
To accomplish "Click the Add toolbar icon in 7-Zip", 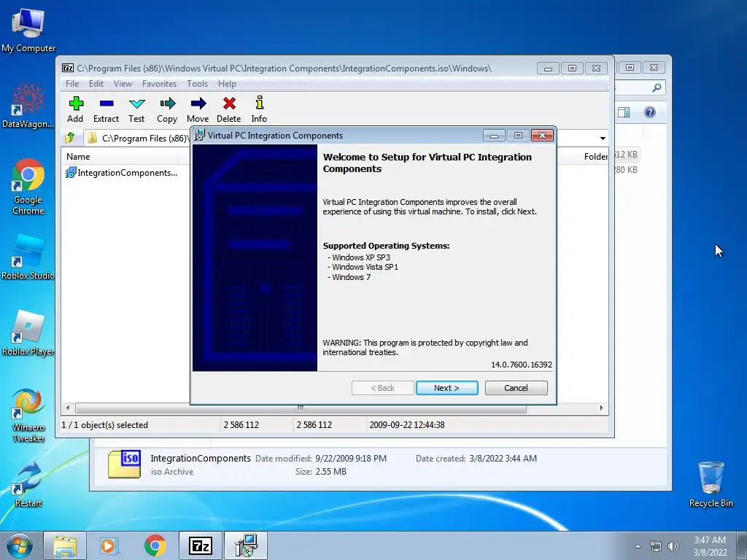I will tap(75, 109).
